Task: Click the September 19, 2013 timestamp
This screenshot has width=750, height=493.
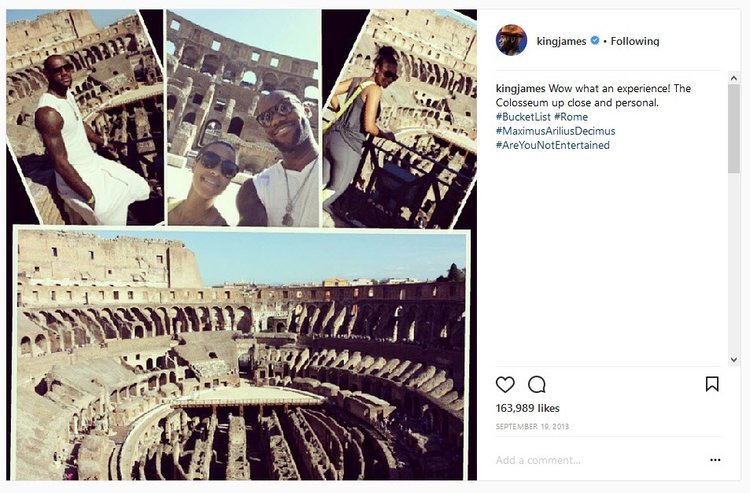Action: [x=532, y=427]
